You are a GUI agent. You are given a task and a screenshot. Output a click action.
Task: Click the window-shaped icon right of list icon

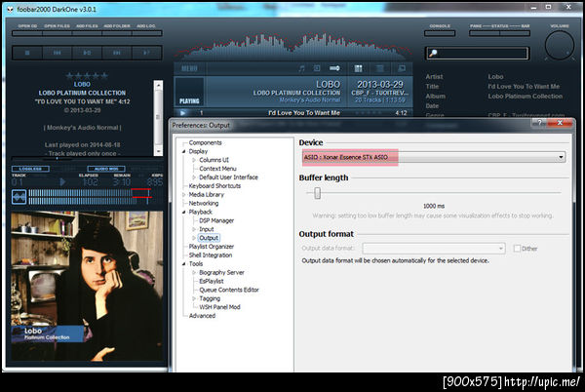(x=402, y=68)
